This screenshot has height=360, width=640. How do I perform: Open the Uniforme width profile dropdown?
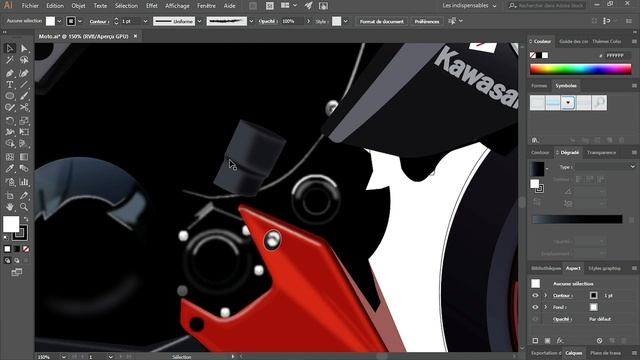200,21
